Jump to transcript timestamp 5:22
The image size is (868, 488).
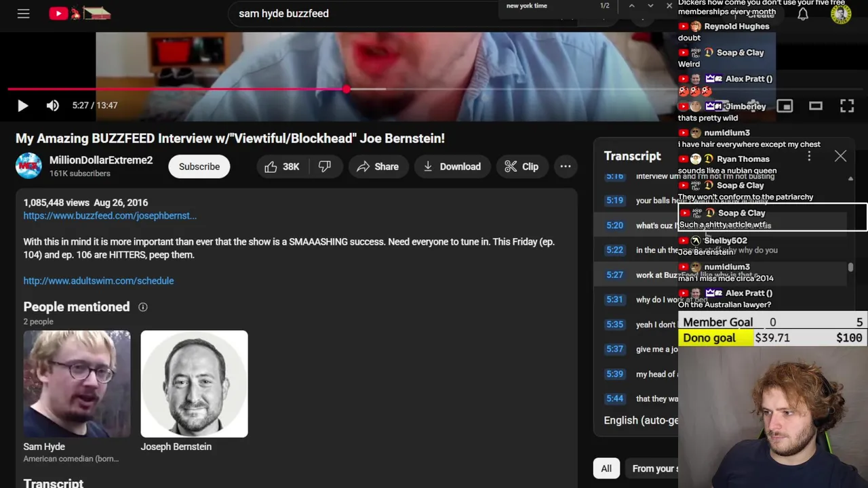coord(614,250)
